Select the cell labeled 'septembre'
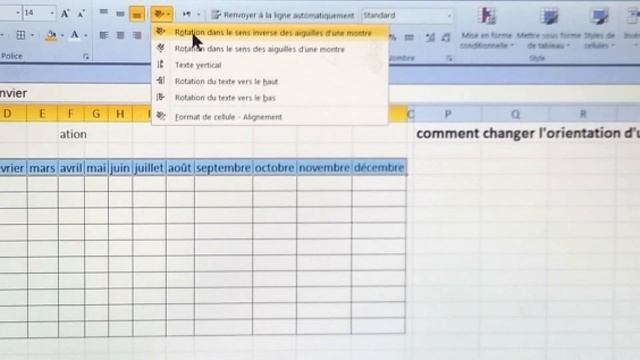The height and width of the screenshot is (360, 640). tap(223, 168)
